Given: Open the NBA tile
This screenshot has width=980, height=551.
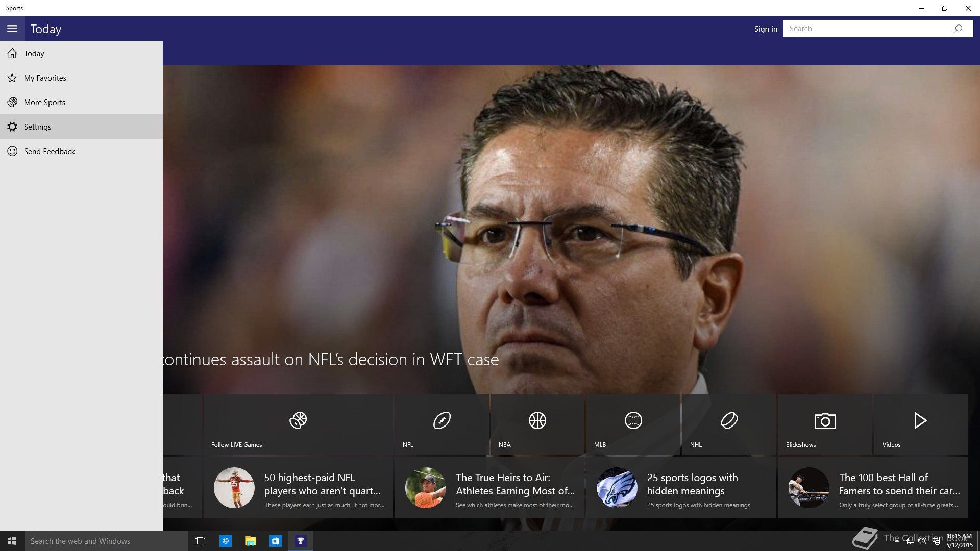Looking at the screenshot, I should tap(537, 424).
